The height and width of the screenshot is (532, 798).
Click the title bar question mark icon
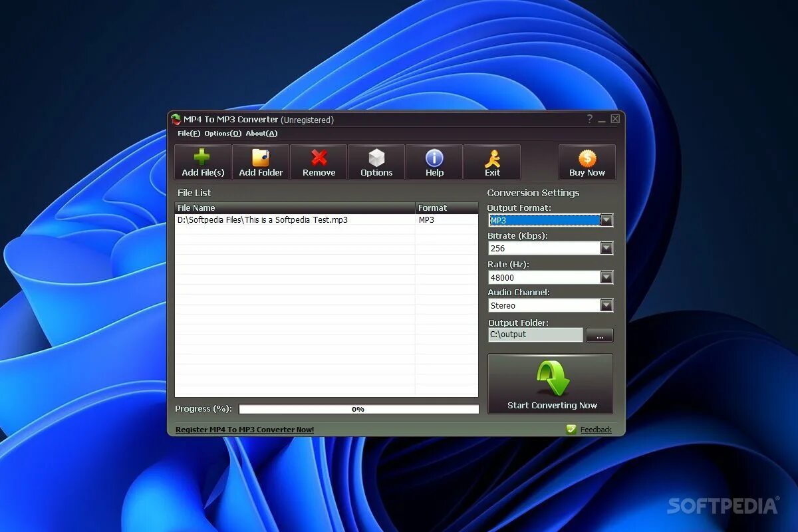tap(589, 119)
